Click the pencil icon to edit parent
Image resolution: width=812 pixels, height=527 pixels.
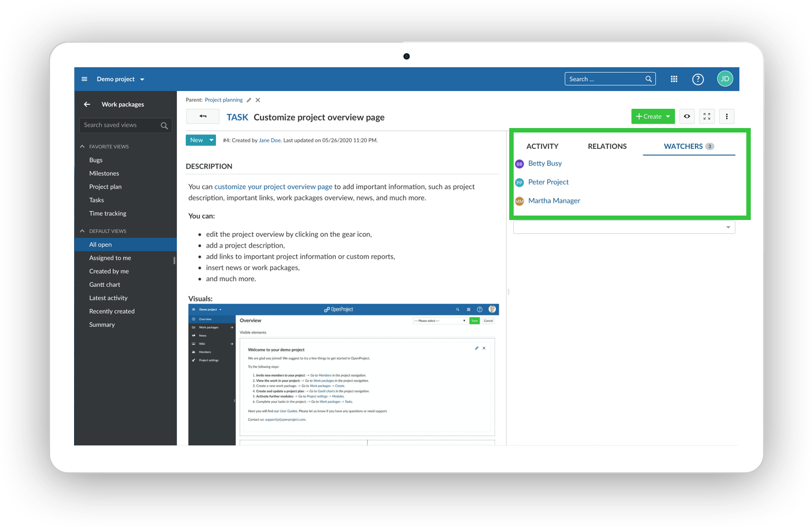point(249,100)
